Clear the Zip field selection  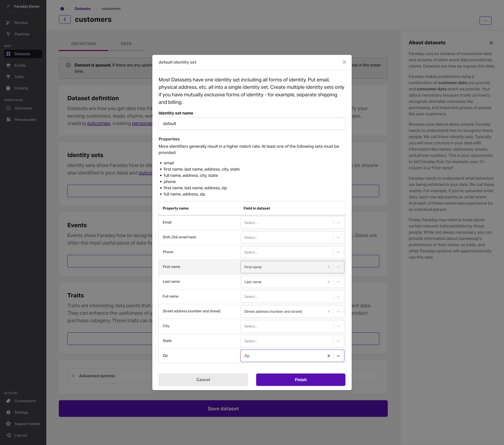pyautogui.click(x=329, y=356)
